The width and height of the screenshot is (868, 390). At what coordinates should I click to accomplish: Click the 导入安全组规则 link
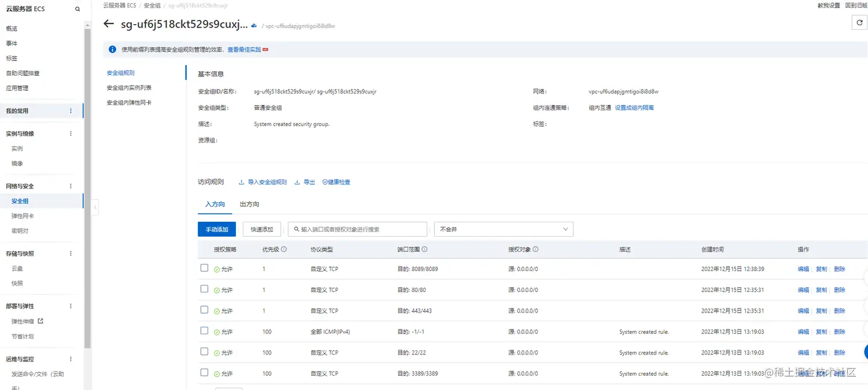(x=263, y=182)
